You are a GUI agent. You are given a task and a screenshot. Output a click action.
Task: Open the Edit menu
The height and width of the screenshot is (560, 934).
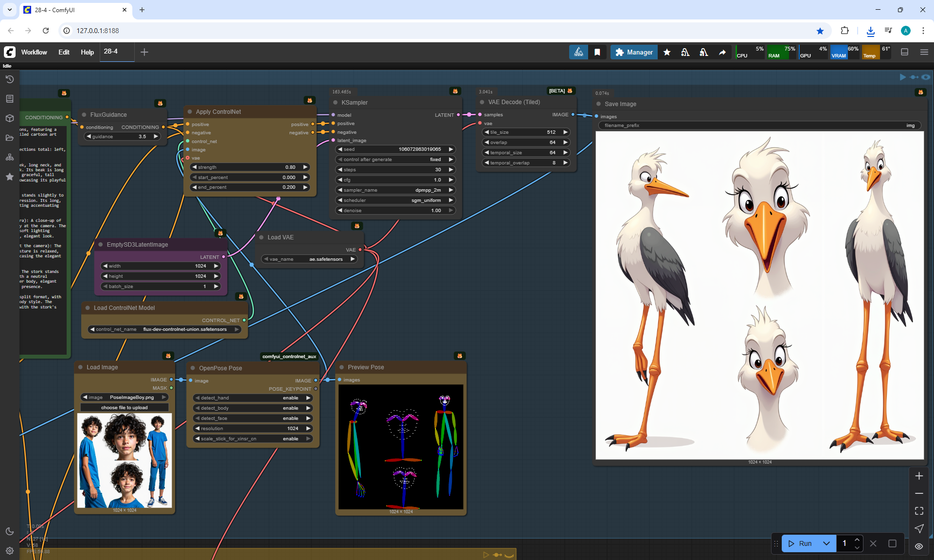point(64,52)
